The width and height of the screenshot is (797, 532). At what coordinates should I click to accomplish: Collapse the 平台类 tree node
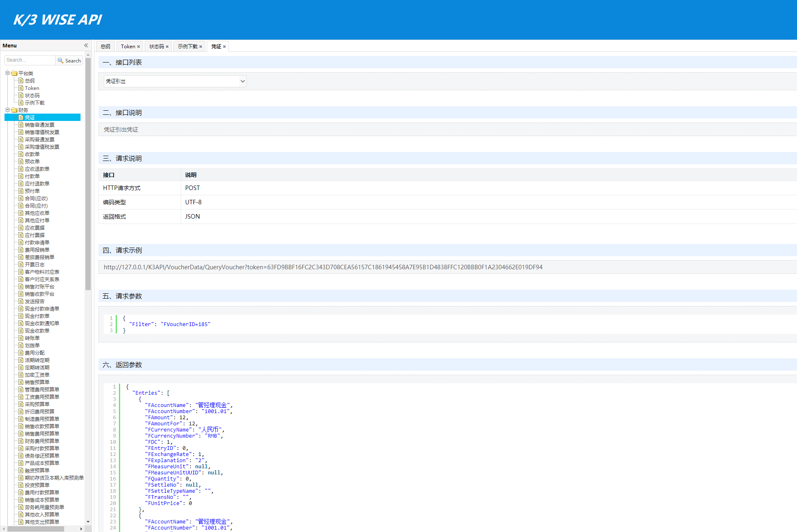[x=7, y=73]
